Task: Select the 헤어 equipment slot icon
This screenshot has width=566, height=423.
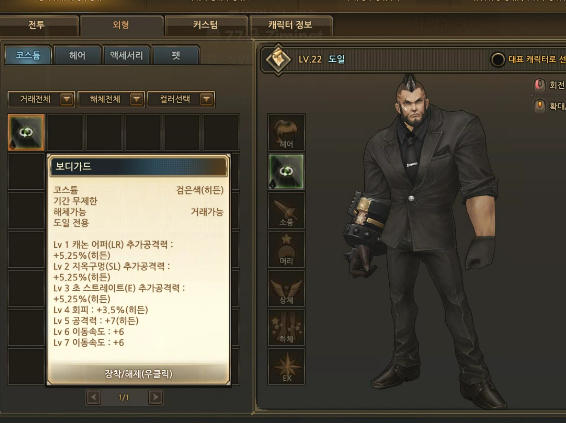Action: [x=286, y=132]
